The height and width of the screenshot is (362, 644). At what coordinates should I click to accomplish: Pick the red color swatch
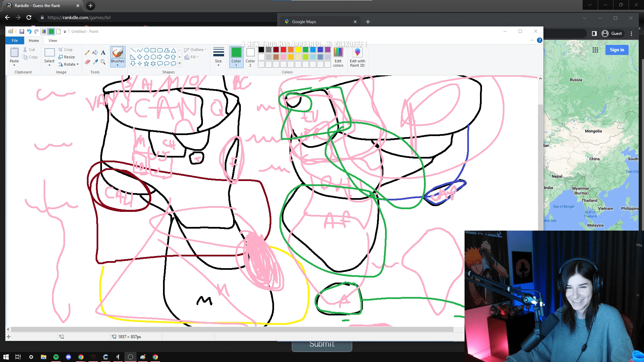point(283,50)
